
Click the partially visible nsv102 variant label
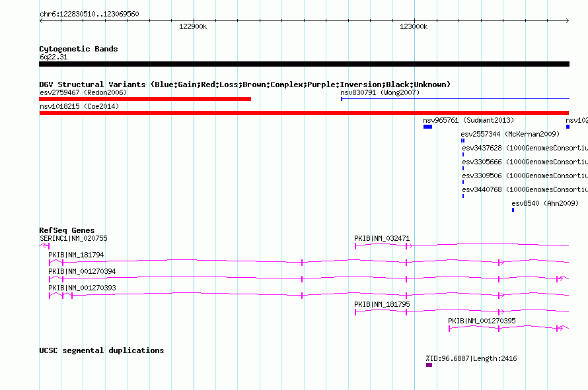click(x=577, y=120)
